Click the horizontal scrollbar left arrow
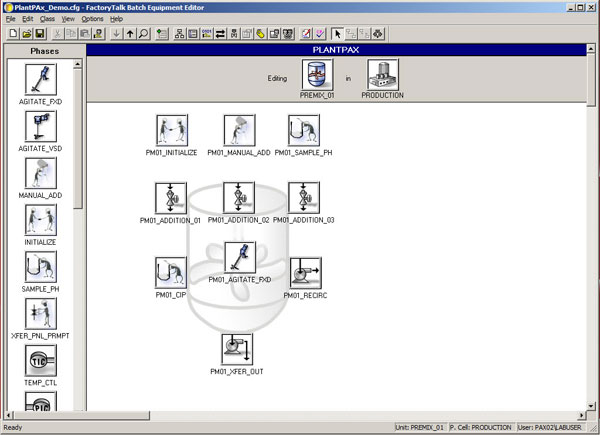600x435 pixels. point(8,415)
